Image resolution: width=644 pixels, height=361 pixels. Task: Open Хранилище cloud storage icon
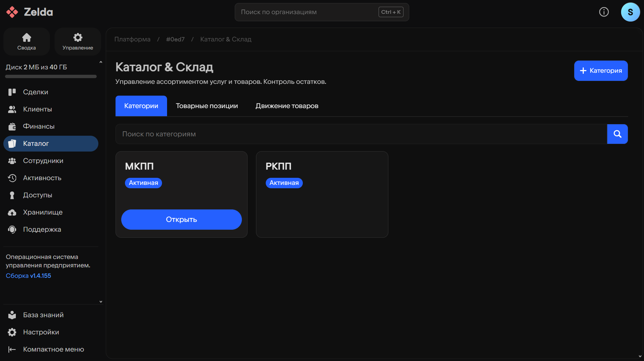[12, 212]
